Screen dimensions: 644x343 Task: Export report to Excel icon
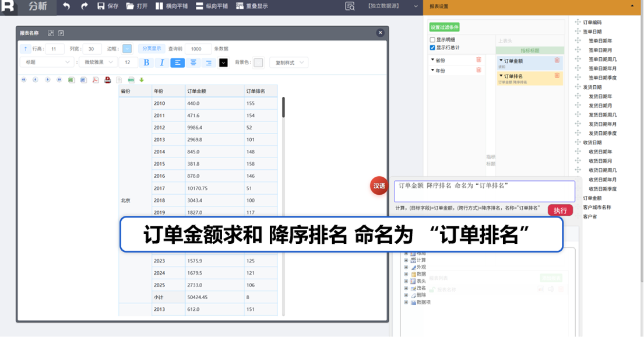click(x=72, y=80)
